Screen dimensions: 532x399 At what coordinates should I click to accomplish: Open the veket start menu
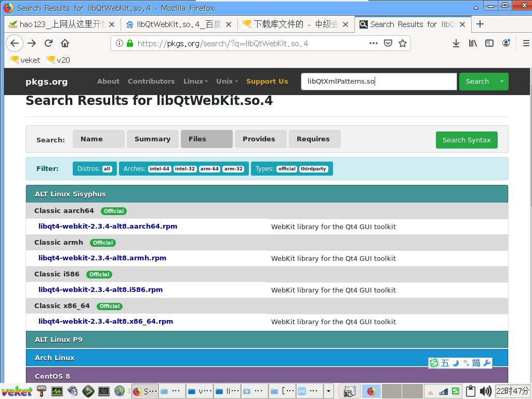(16, 391)
